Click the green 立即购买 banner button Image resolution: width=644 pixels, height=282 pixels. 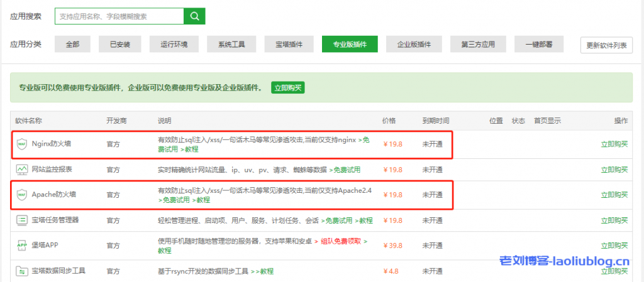pos(288,88)
